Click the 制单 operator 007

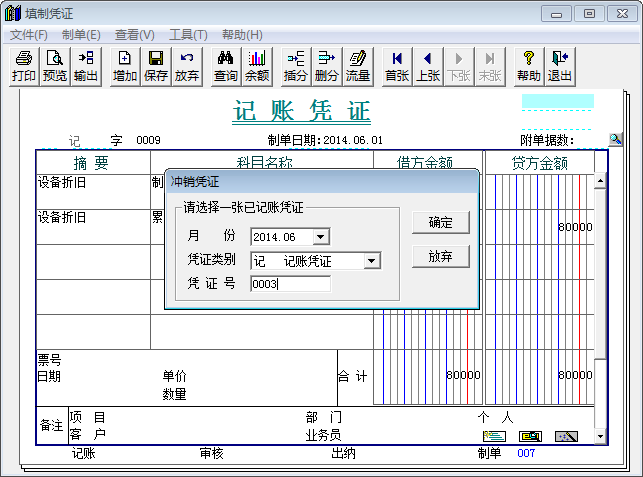pos(526,453)
